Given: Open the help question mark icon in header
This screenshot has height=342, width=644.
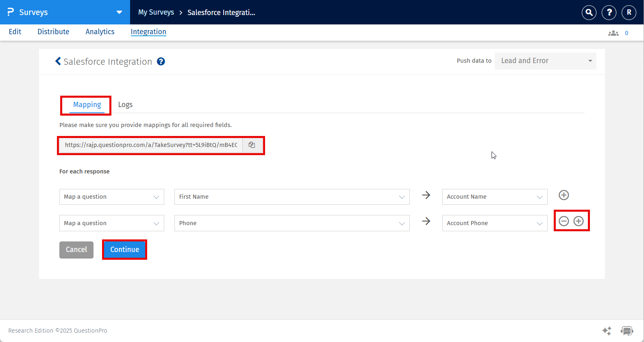Looking at the screenshot, I should click(609, 13).
